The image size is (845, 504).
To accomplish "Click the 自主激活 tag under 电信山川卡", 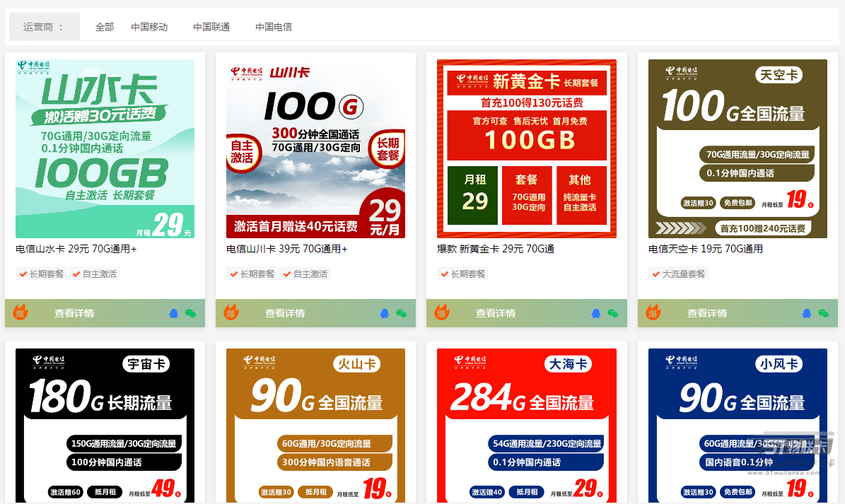I will (x=305, y=274).
